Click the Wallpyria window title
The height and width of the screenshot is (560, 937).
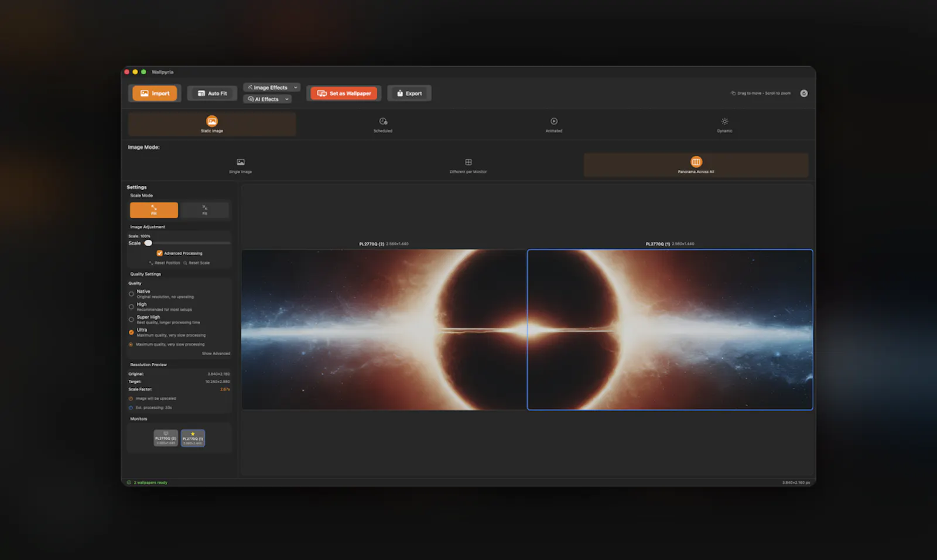coord(162,72)
